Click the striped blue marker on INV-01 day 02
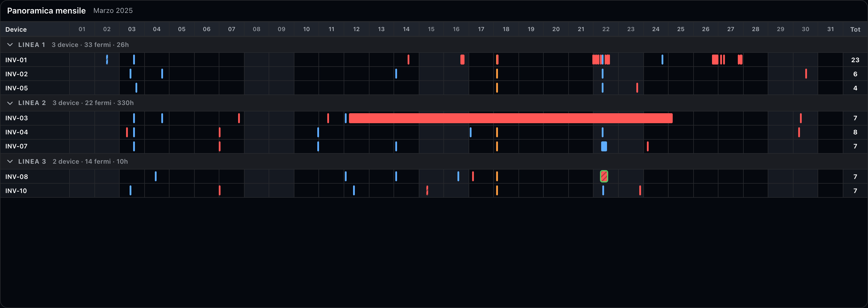 tap(107, 60)
